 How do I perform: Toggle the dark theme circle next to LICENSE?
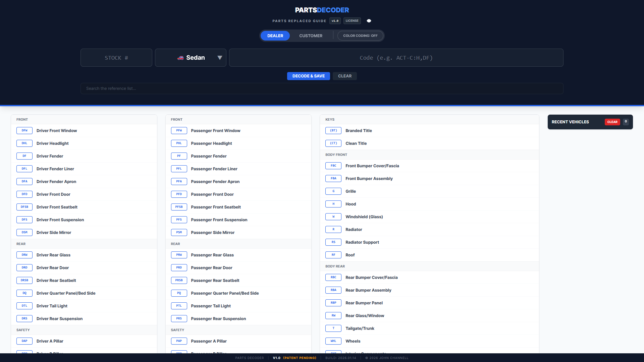369,20
